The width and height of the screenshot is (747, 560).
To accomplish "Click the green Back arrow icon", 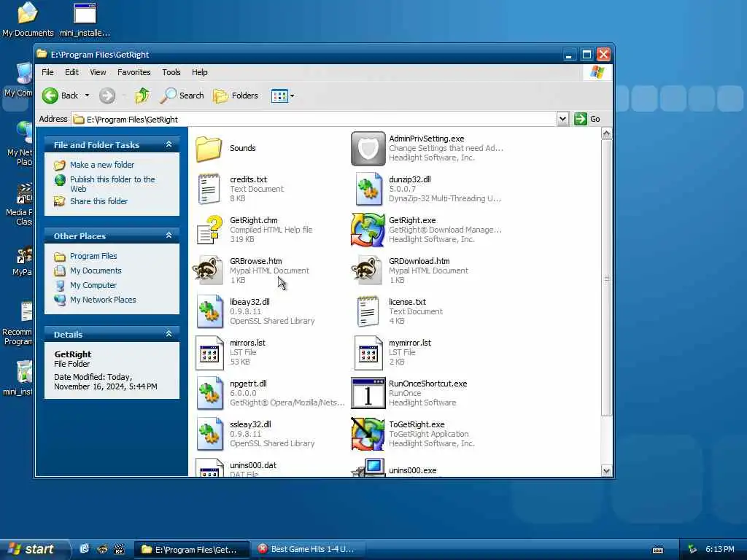I will point(50,96).
